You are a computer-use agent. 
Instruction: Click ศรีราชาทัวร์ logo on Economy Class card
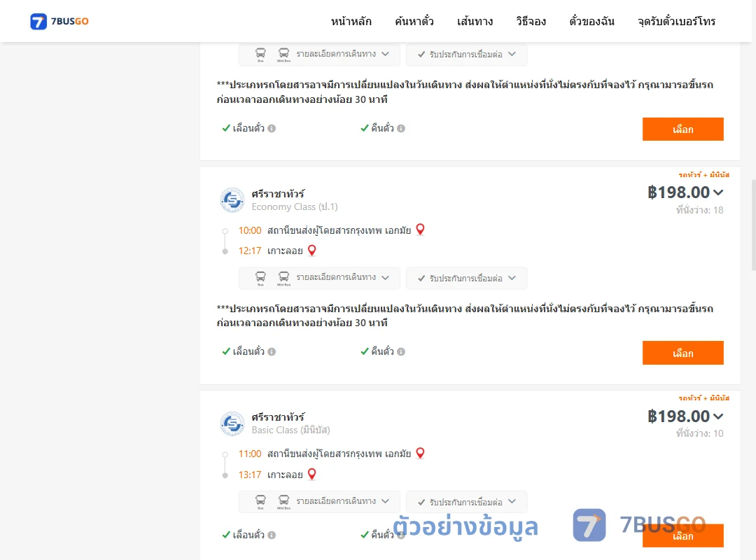click(232, 200)
